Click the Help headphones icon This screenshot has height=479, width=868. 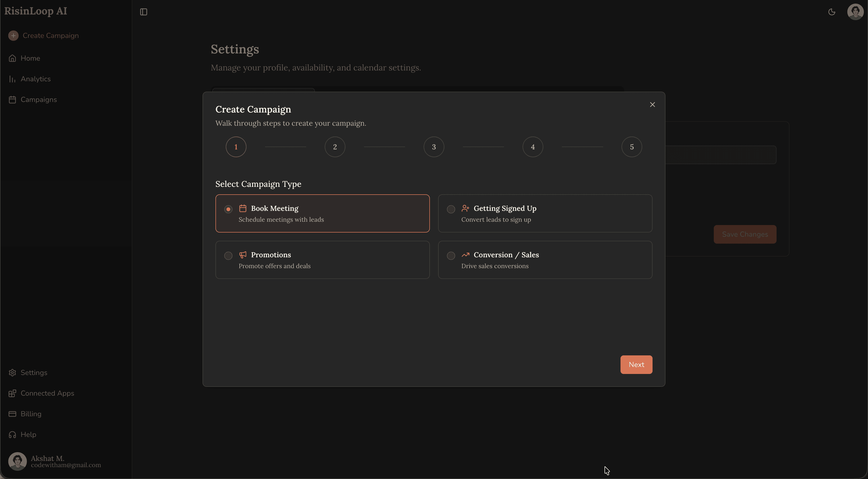(12, 434)
